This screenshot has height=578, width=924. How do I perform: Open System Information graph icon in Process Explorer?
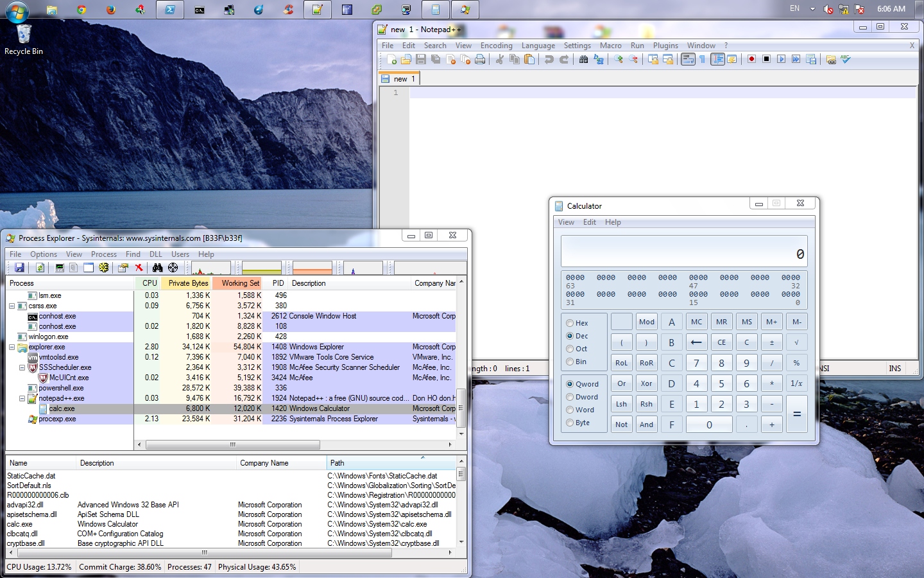(x=60, y=268)
